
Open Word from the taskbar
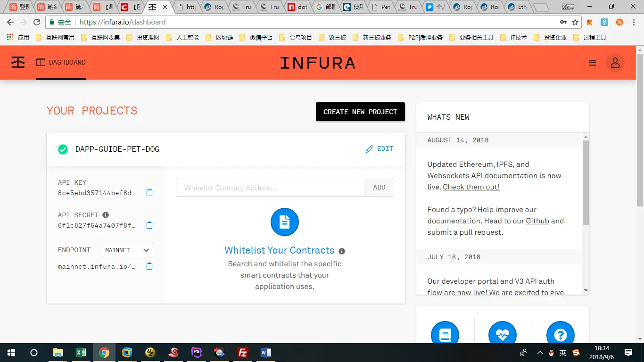tap(266, 353)
